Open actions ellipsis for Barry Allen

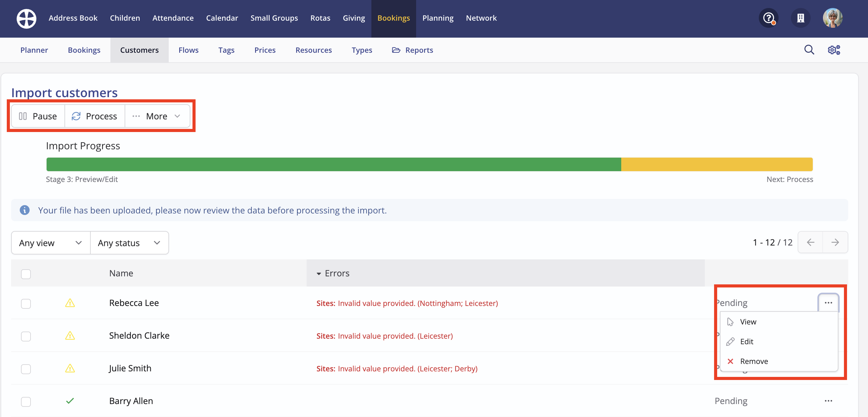(828, 401)
